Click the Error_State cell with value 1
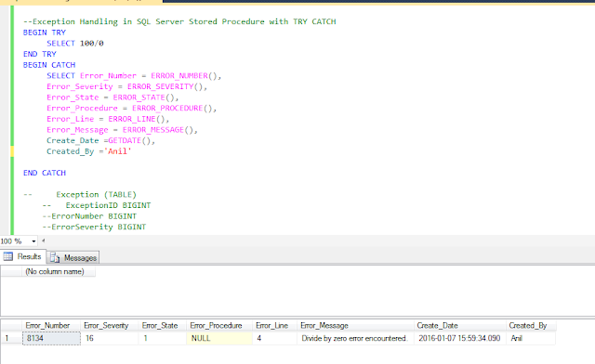 pos(163,338)
